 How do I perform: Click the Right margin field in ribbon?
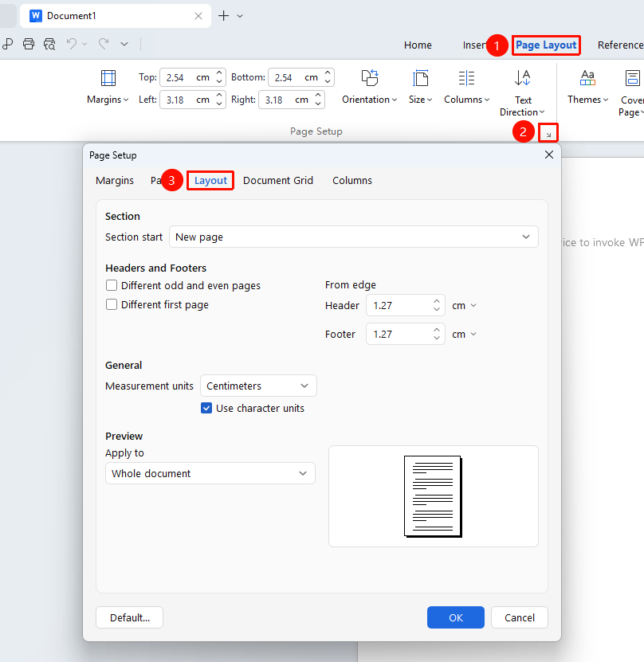click(x=292, y=100)
